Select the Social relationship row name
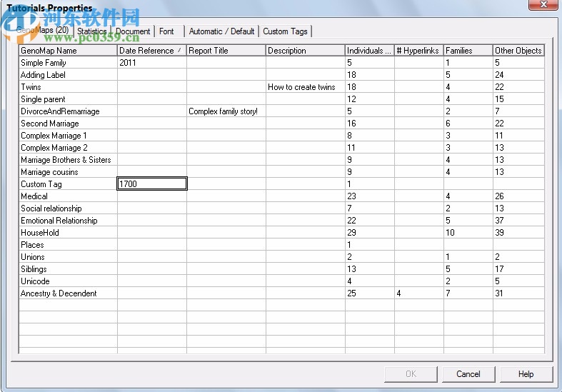Screen dimensions: 562x392 [x=51, y=208]
